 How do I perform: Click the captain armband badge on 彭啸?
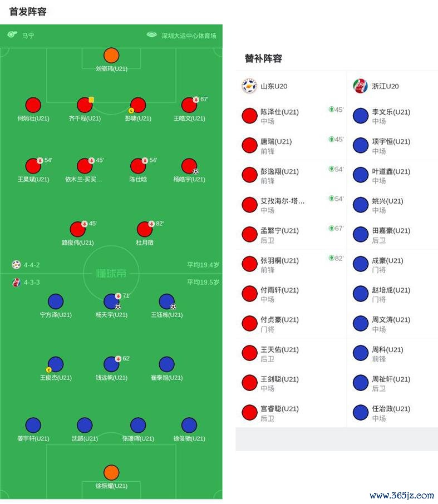[x=131, y=111]
